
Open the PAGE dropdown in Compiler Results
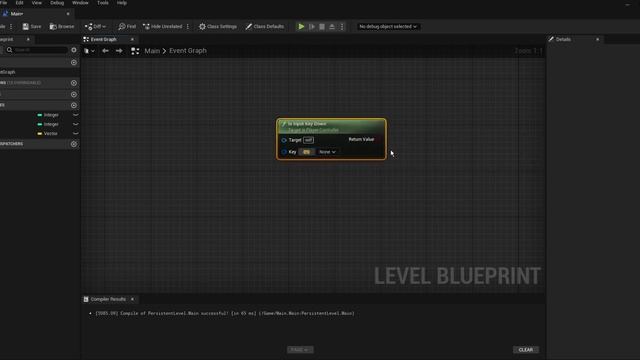(x=300, y=350)
